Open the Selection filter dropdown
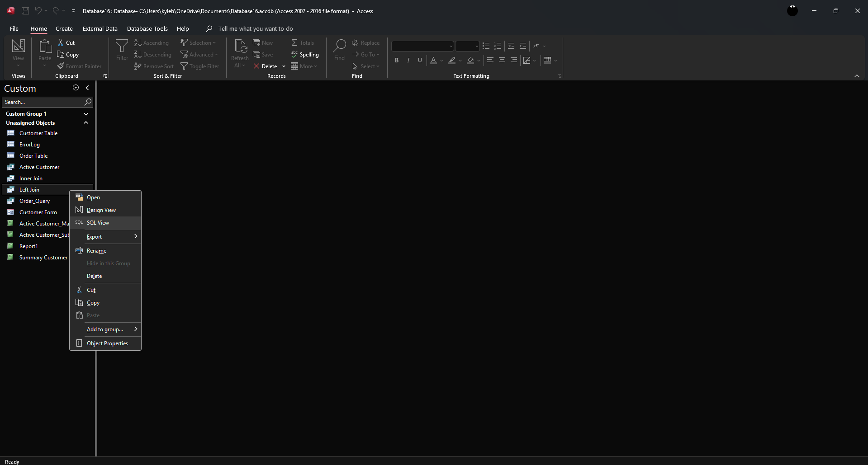Image resolution: width=868 pixels, height=465 pixels. click(198, 42)
